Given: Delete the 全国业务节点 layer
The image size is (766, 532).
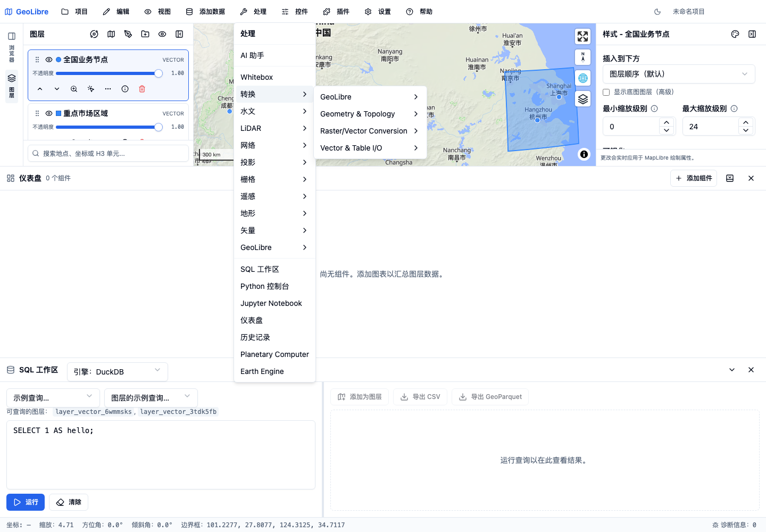Looking at the screenshot, I should click(x=142, y=89).
